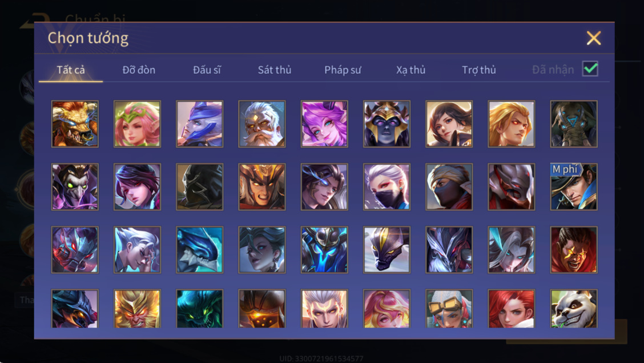Open the 'Đấu sĩ' tab
644x363 pixels.
(207, 70)
